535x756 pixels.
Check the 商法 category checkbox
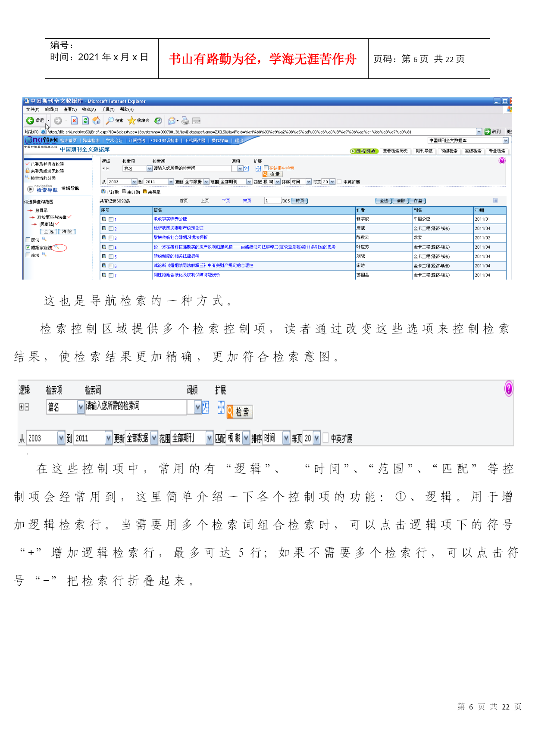point(28,255)
